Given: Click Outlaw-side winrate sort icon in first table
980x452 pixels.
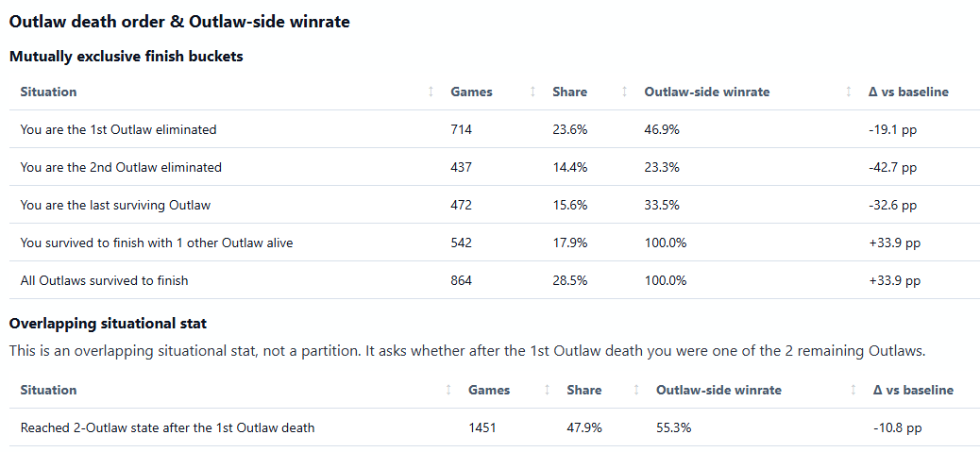Looking at the screenshot, I should pos(848,92).
